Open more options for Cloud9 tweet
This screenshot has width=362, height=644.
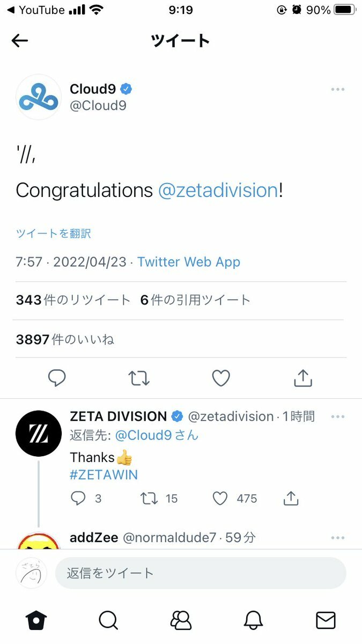coord(337,89)
